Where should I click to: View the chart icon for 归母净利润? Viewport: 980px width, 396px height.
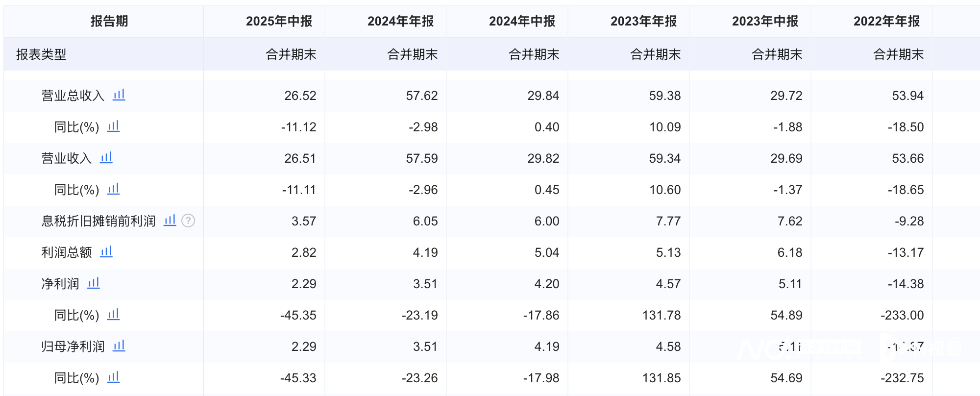pos(119,346)
